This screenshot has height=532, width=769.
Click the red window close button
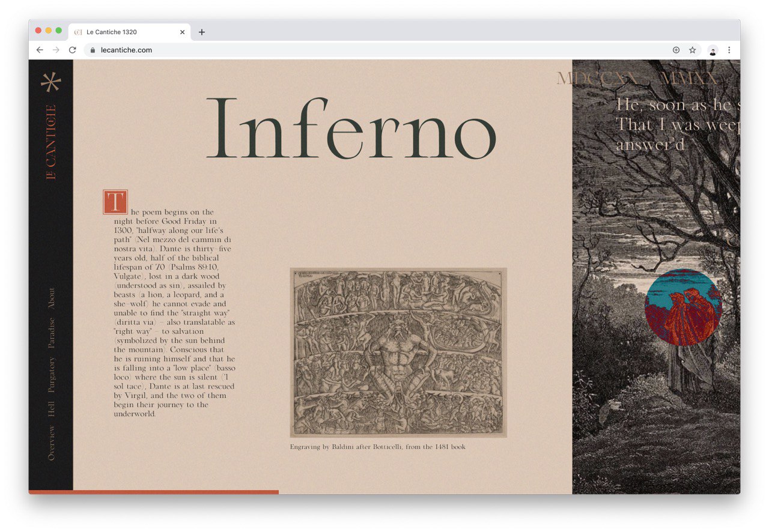[38, 31]
